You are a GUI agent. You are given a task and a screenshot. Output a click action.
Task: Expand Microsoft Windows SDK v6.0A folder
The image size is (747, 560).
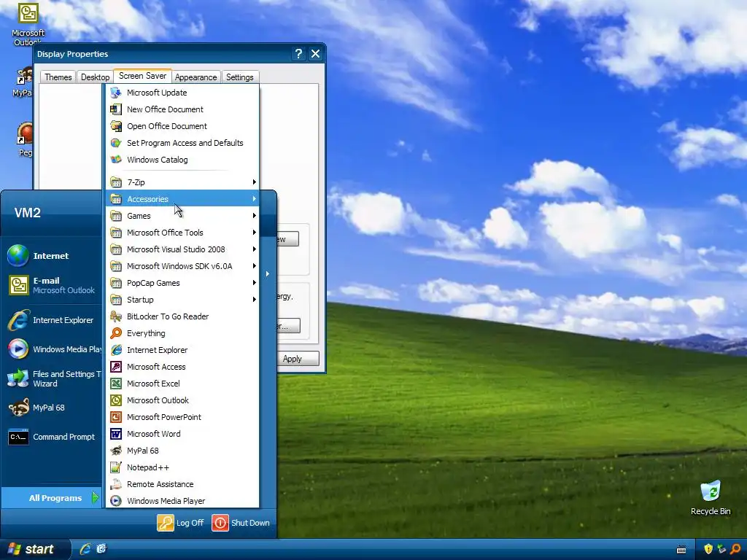[182, 266]
